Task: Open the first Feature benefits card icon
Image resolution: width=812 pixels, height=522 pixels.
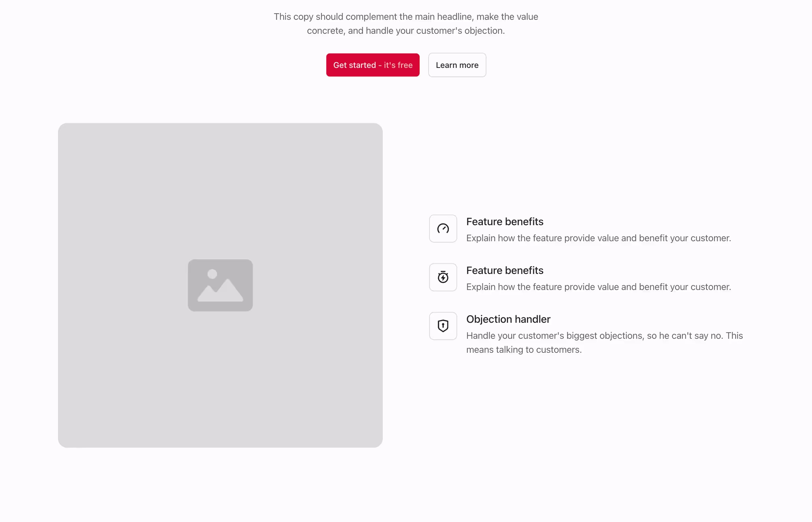Action: pyautogui.click(x=443, y=229)
